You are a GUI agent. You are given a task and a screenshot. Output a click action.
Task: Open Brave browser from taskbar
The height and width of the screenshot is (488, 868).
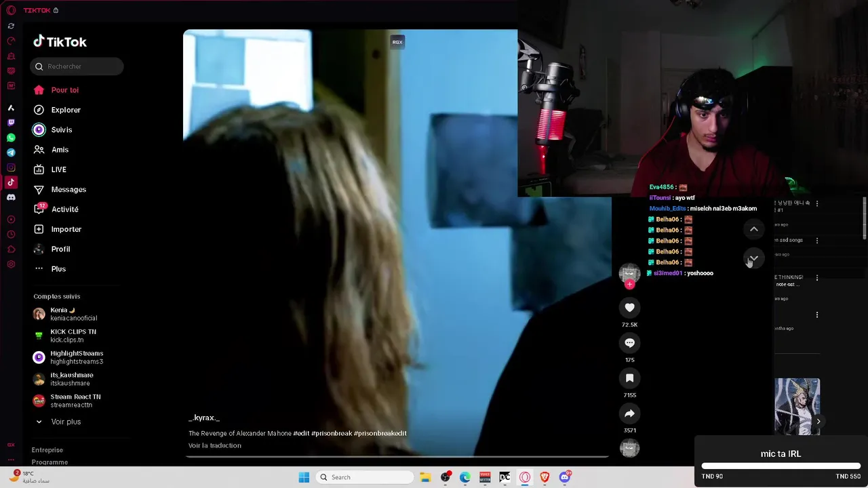click(x=545, y=477)
